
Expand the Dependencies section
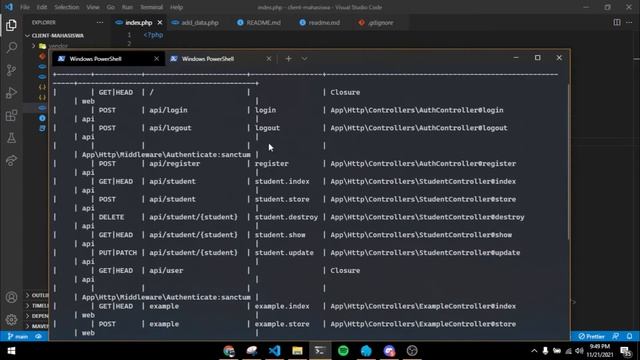click(37, 316)
